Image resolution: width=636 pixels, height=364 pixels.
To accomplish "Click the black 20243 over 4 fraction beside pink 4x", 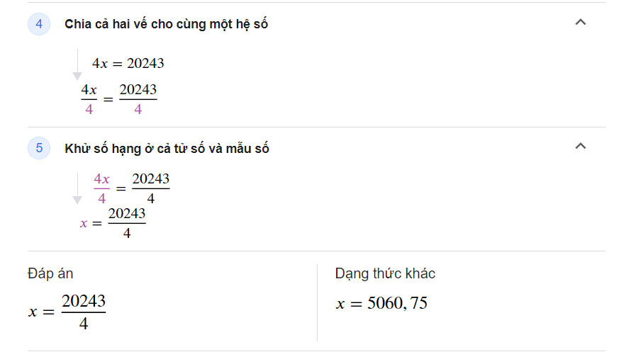I will (x=150, y=188).
